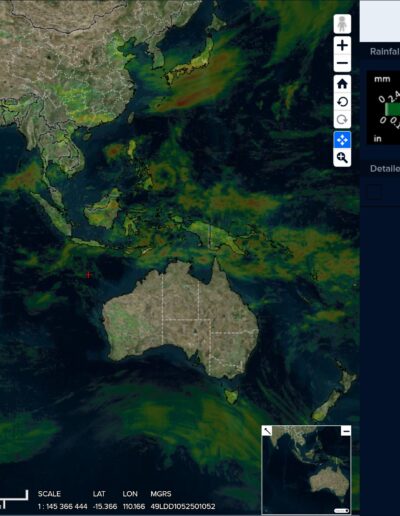This screenshot has width=400, height=516.
Task: Click the green rainfall legend color bar
Action: pos(392,109)
